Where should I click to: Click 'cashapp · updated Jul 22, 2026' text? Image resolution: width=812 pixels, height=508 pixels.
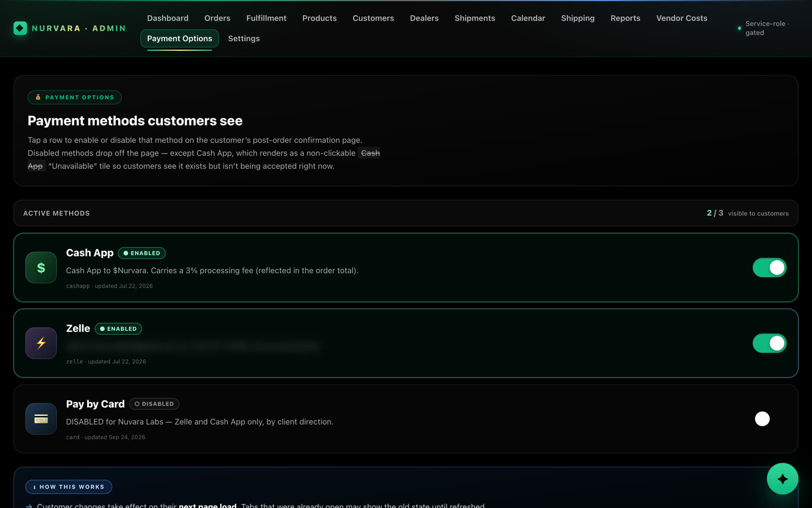109,286
